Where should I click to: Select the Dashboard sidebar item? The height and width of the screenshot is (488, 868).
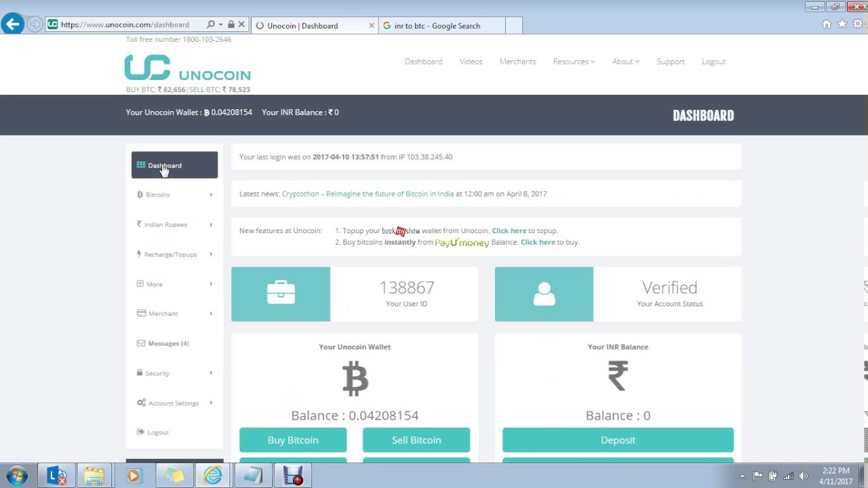point(174,165)
